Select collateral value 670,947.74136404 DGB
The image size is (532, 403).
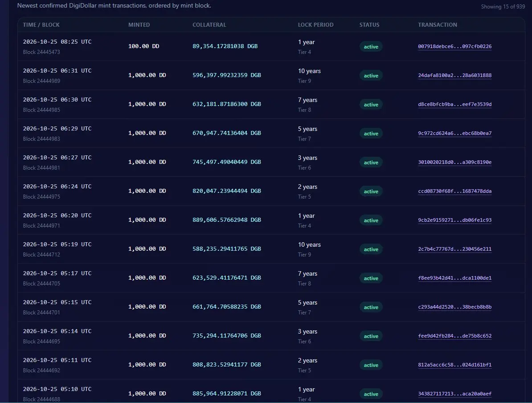pyautogui.click(x=227, y=133)
